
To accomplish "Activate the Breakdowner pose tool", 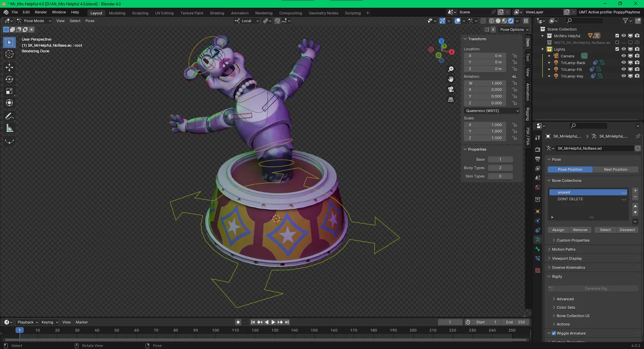I will 9,141.
